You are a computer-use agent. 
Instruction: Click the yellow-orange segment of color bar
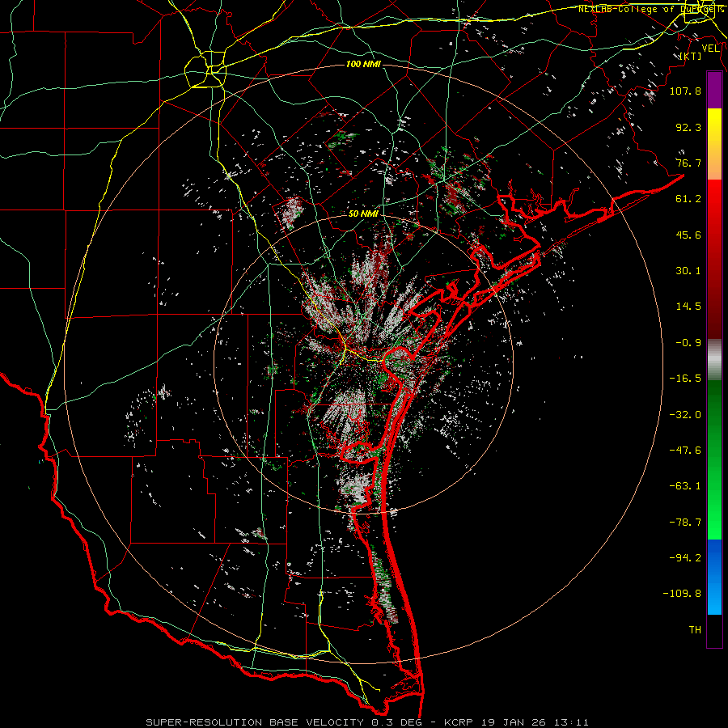click(714, 144)
